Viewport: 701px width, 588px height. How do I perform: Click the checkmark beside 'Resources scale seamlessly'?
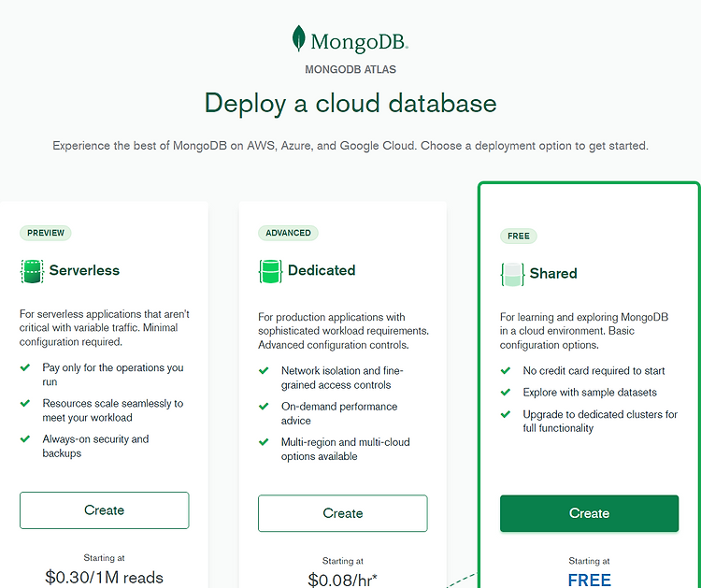tap(25, 403)
